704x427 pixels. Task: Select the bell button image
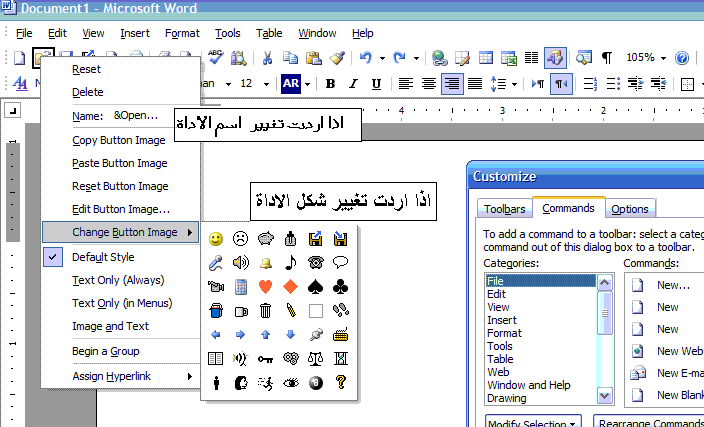[x=266, y=263]
